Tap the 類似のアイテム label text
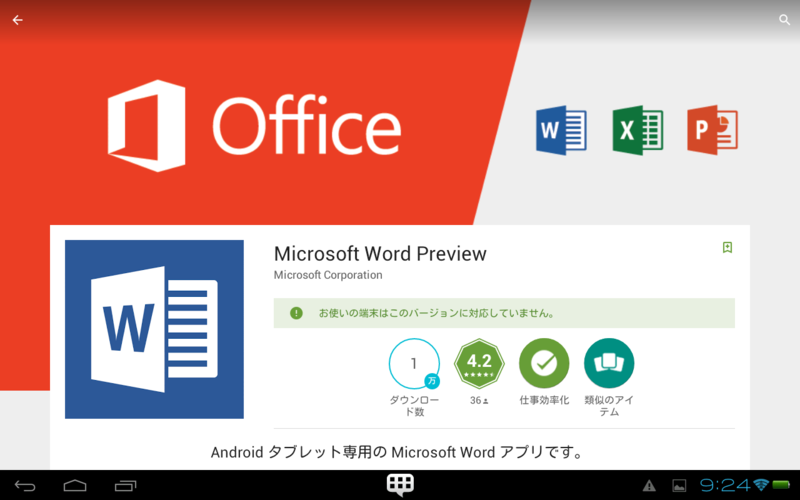The height and width of the screenshot is (500, 800). (x=609, y=406)
